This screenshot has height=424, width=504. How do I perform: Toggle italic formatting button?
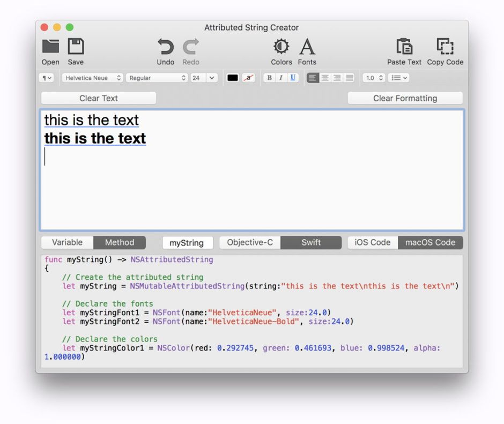tap(280, 78)
